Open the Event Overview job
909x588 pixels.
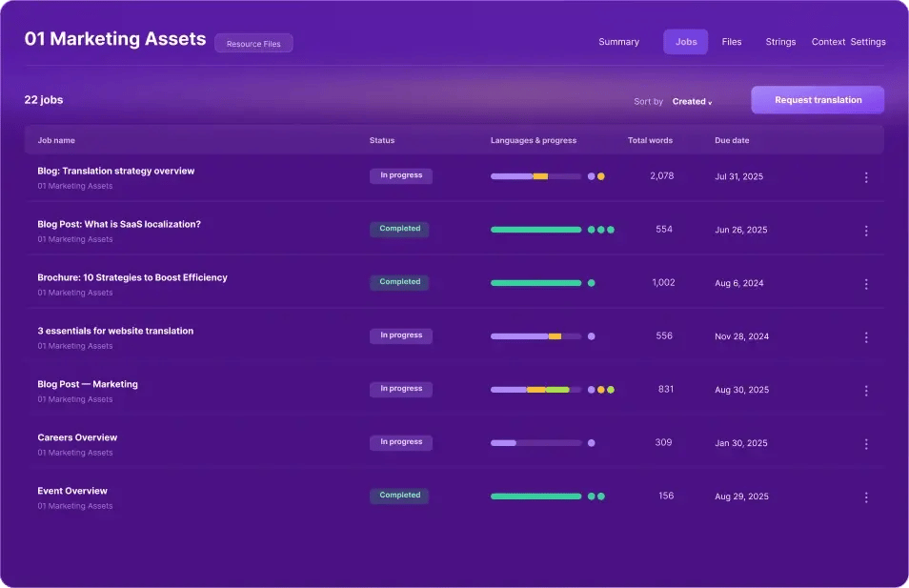tap(72, 491)
